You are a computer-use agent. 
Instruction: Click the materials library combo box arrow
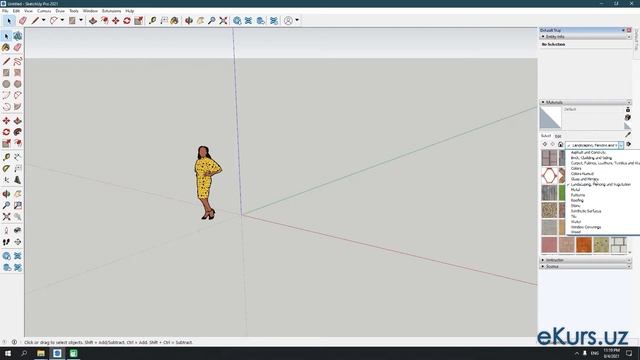pos(621,145)
